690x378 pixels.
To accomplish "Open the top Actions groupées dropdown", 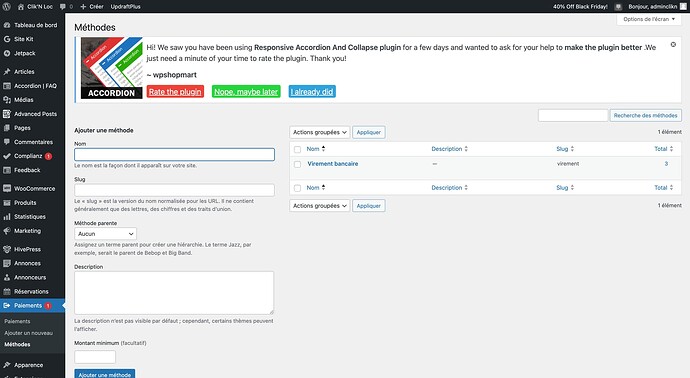I will pyautogui.click(x=319, y=132).
